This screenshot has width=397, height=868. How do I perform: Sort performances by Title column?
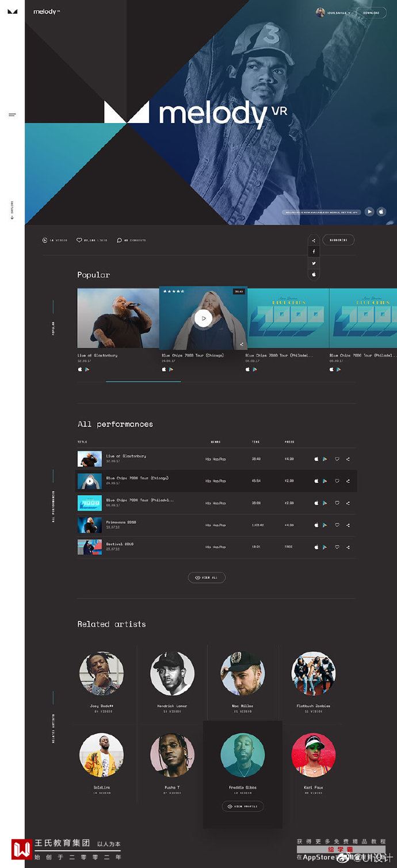pos(82,442)
